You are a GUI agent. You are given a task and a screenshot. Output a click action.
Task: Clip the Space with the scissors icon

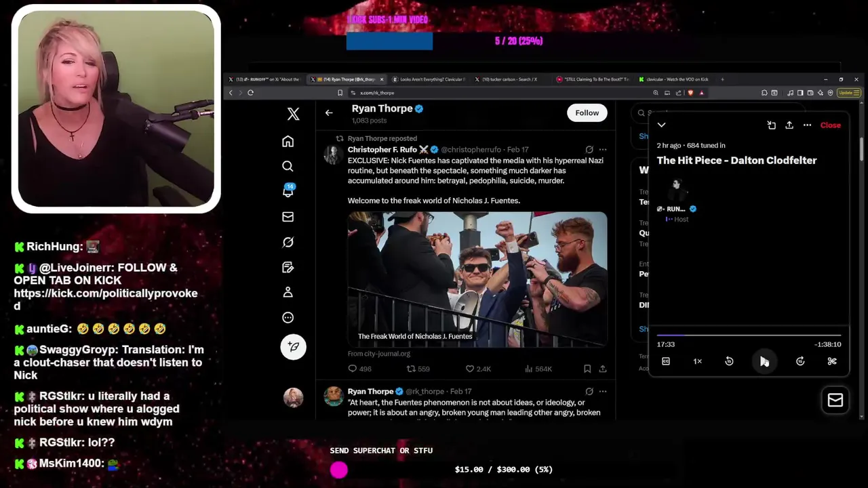[x=832, y=361]
